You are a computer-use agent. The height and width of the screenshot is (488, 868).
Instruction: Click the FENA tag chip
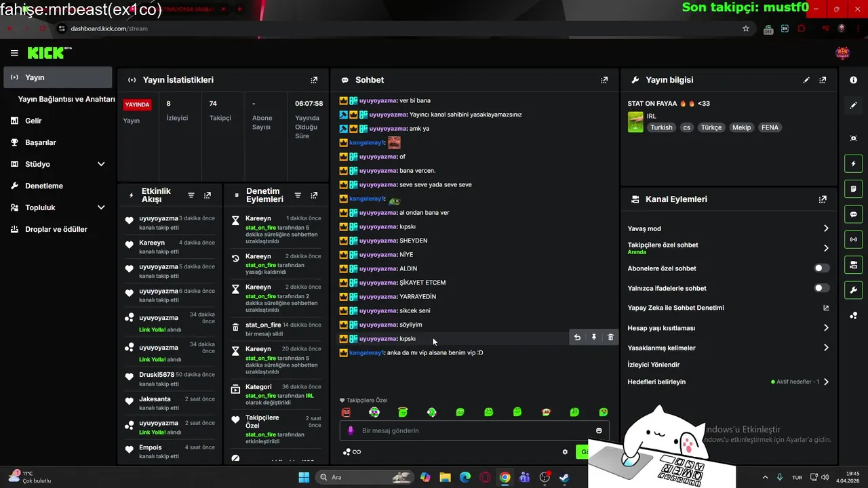pyautogui.click(x=770, y=127)
